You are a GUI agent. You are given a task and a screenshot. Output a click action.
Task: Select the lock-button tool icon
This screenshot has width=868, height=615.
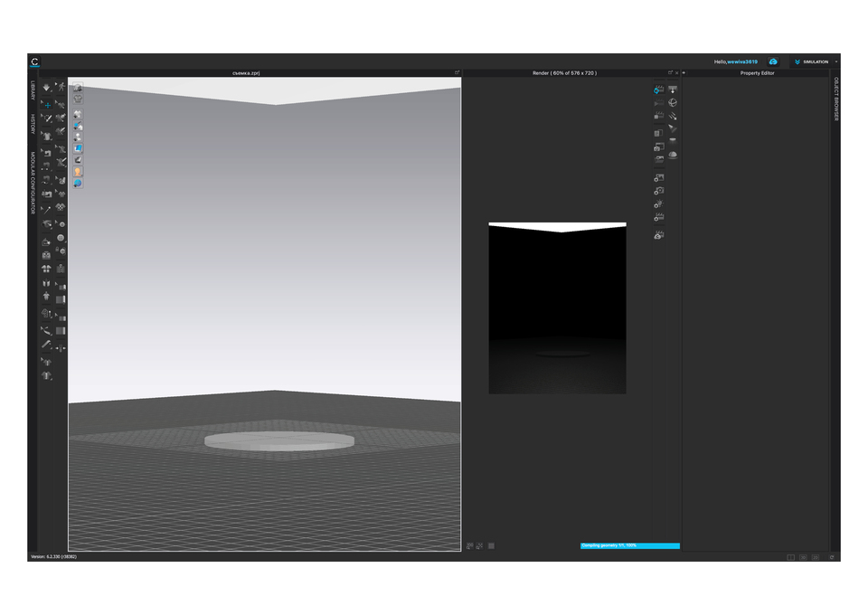61,251
